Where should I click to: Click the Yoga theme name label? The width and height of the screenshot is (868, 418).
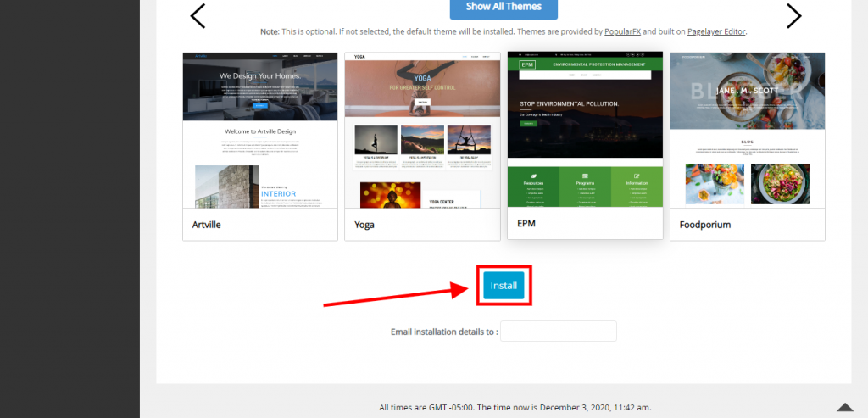coord(364,225)
